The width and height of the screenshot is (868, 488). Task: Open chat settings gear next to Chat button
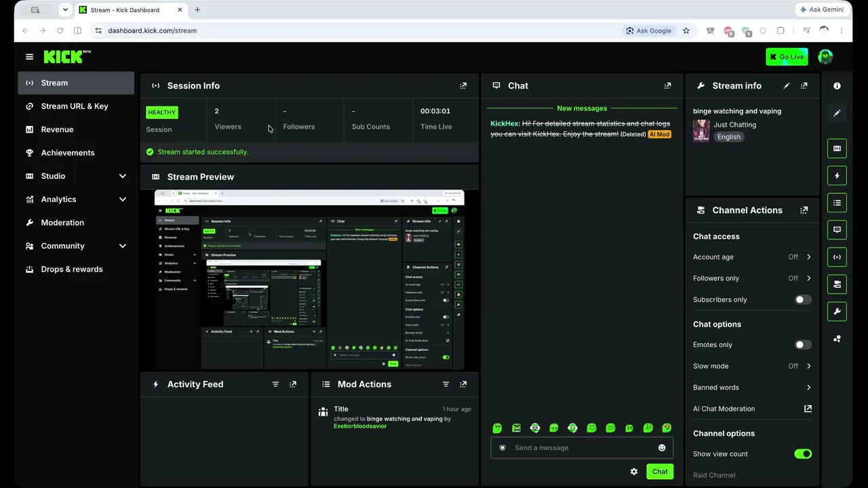pyautogui.click(x=634, y=472)
